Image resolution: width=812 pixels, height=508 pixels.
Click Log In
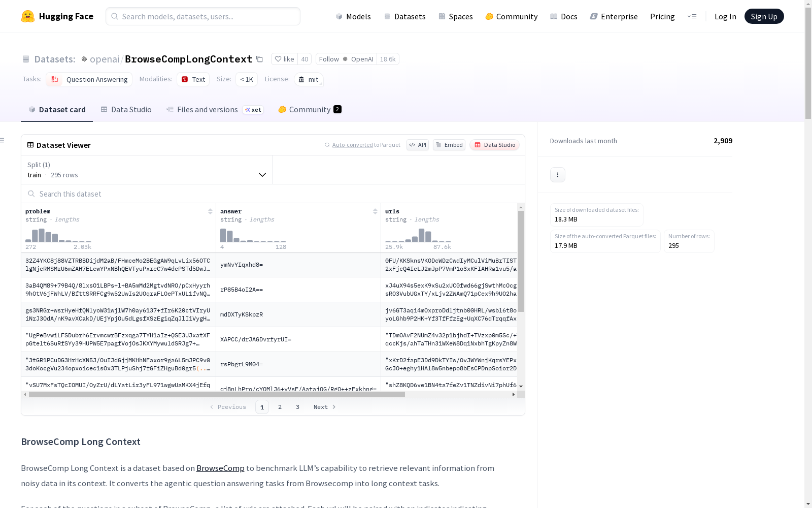(725, 16)
